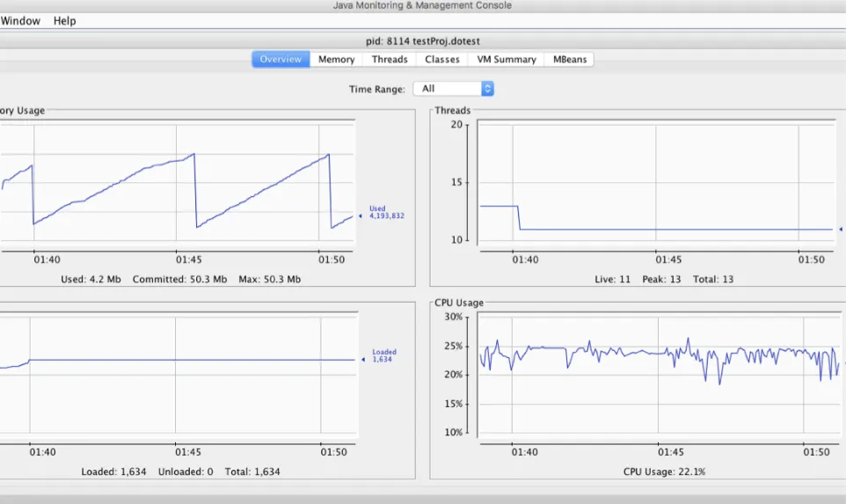
Task: Open the Window menu
Action: click(20, 21)
